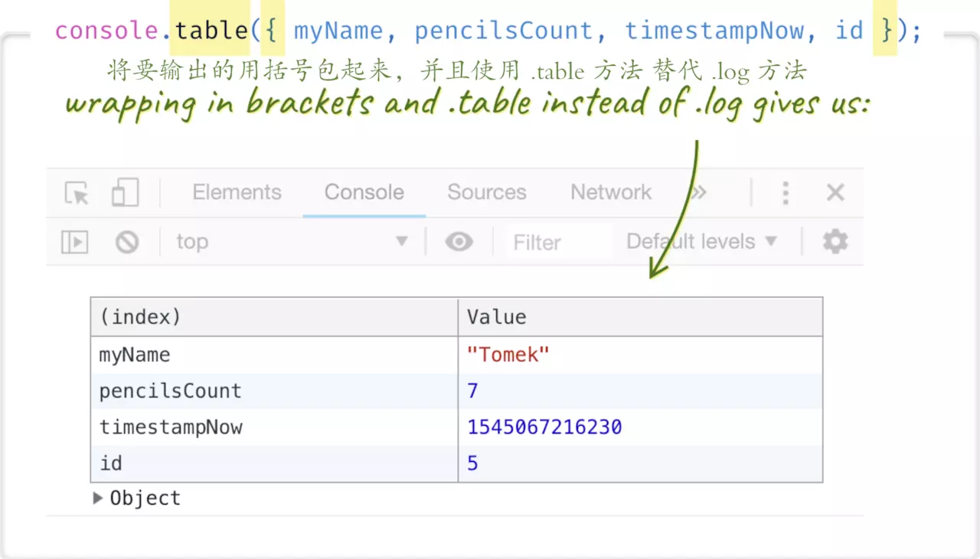Select the Console tab
This screenshot has width=980, height=559.
click(x=364, y=192)
